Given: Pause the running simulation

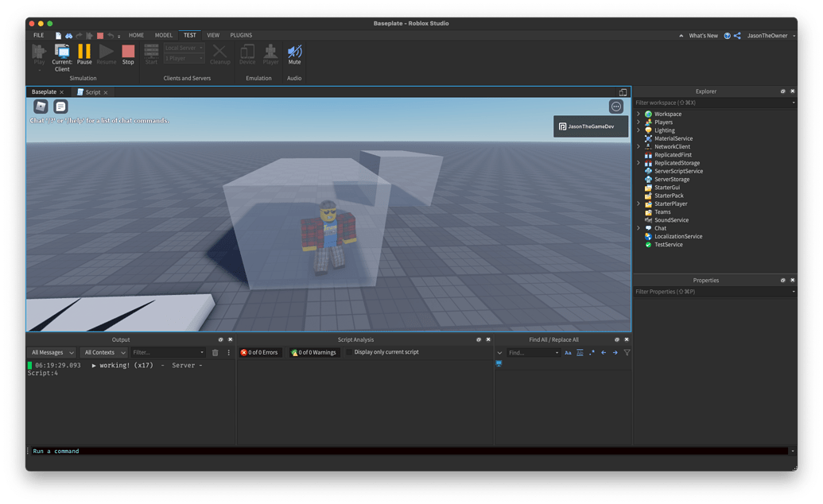Looking at the screenshot, I should point(84,53).
